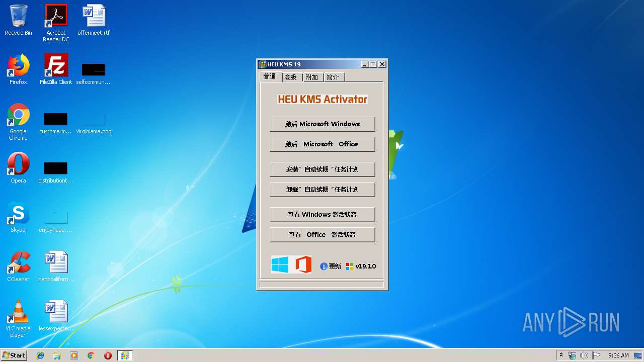Close the HEU KMS 19 window
Viewport: 644px width, 362px height.
click(382, 64)
